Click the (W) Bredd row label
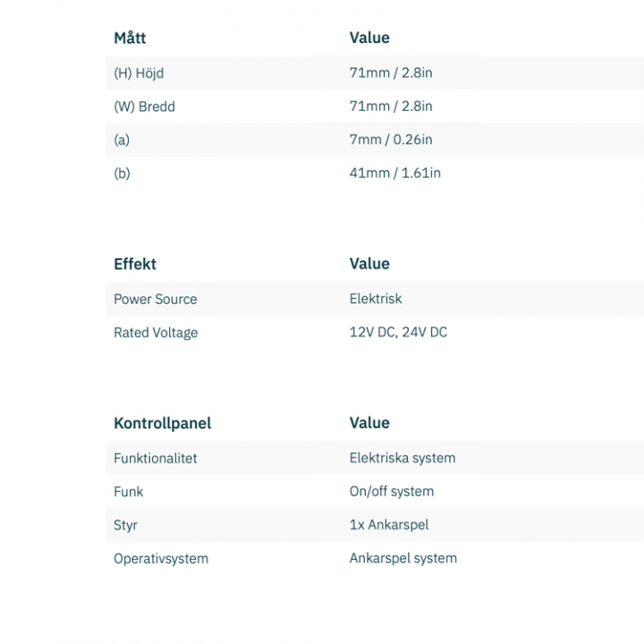The image size is (644, 644). pyautogui.click(x=144, y=106)
